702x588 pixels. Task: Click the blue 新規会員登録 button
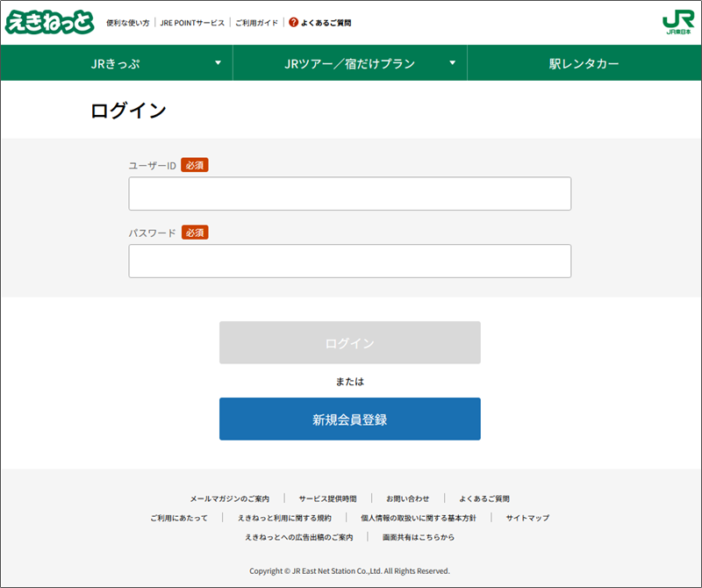coord(349,419)
